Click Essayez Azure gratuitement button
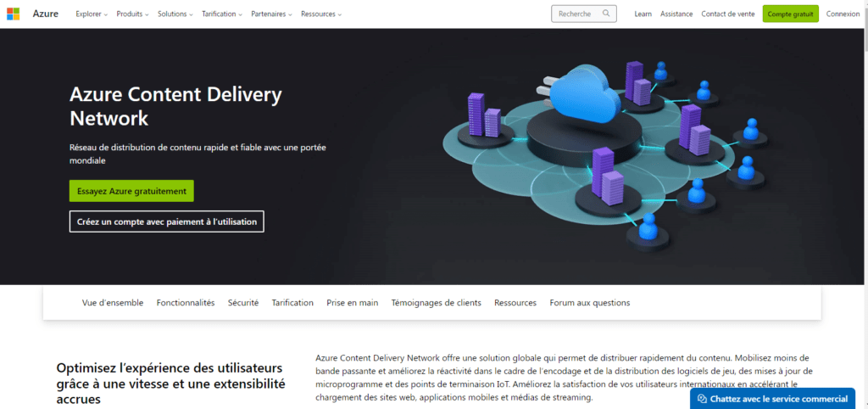The image size is (868, 409). tap(131, 191)
